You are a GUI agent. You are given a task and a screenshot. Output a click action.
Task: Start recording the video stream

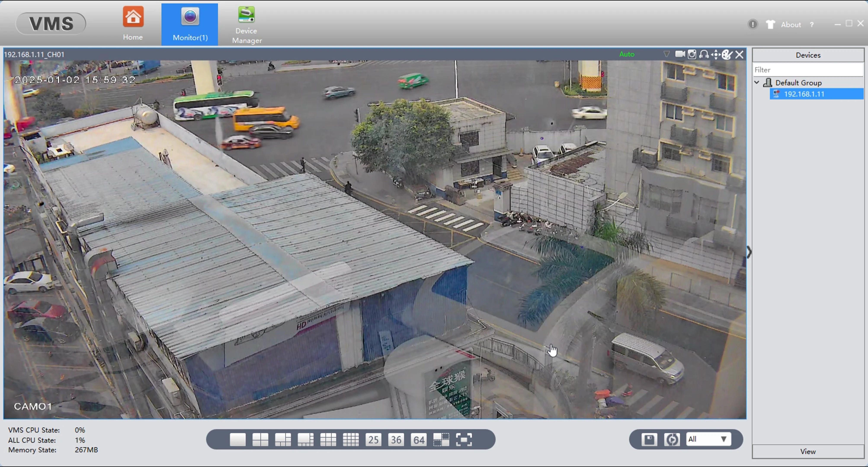[680, 54]
